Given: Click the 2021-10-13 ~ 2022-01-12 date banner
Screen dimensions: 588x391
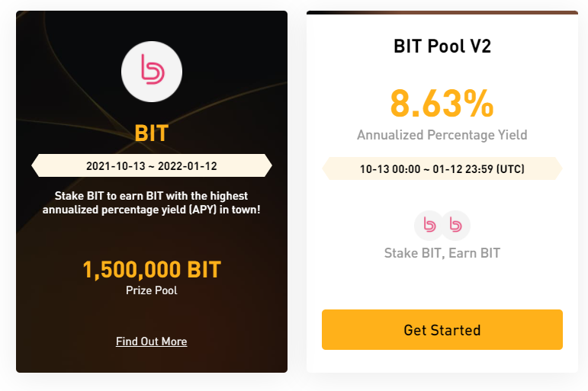Looking at the screenshot, I should pos(152,165).
